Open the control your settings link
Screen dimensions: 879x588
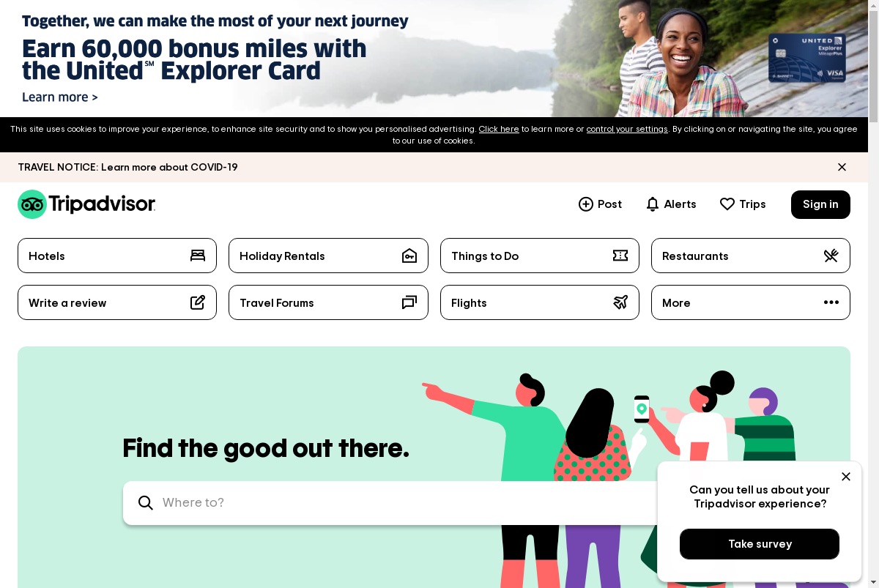(627, 129)
